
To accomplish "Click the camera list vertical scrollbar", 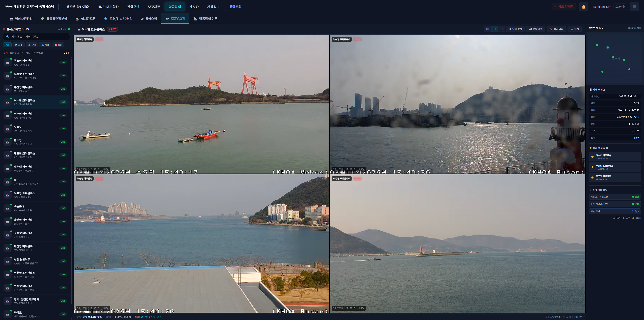I will click(x=71, y=175).
